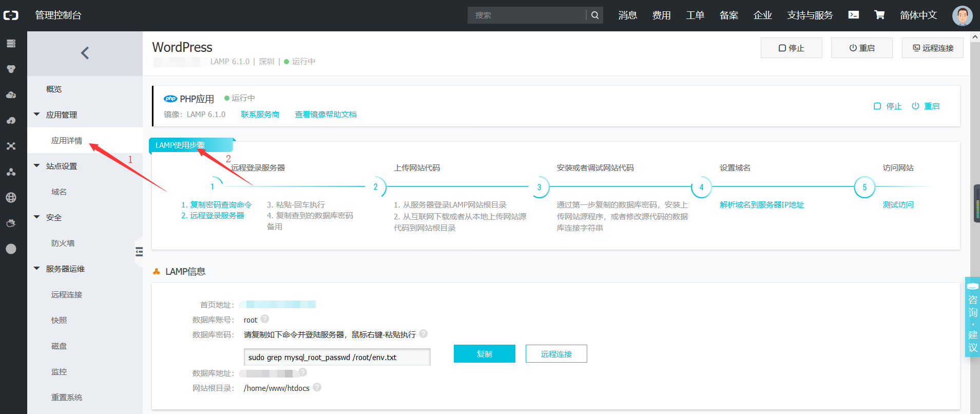980x414 pixels.
Task: Select 快照 in the sidebar
Action: coord(59,320)
